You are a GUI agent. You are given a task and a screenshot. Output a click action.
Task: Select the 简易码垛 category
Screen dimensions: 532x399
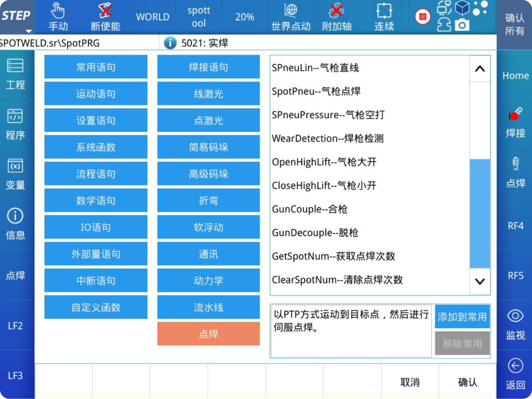208,147
